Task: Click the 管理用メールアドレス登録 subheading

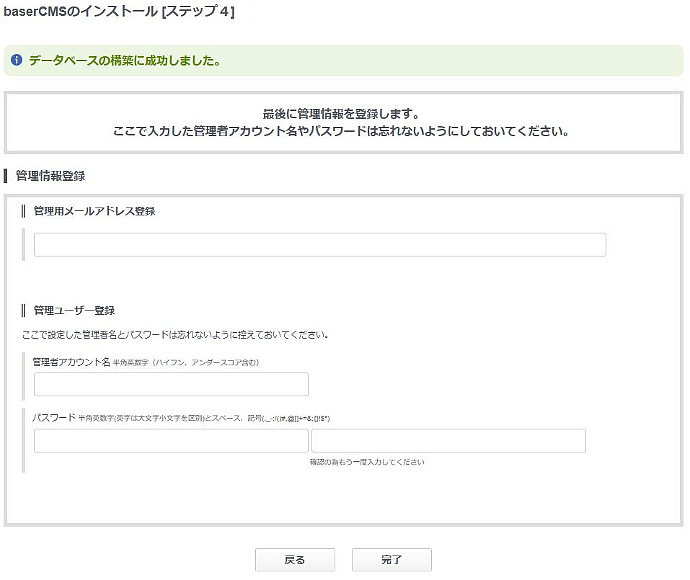Action: 94,211
